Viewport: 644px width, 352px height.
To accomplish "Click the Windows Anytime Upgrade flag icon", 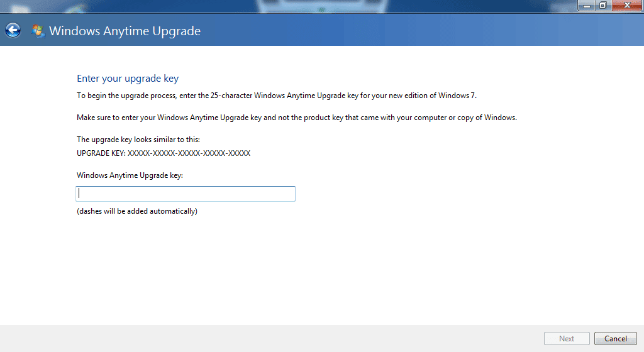I will (38, 31).
